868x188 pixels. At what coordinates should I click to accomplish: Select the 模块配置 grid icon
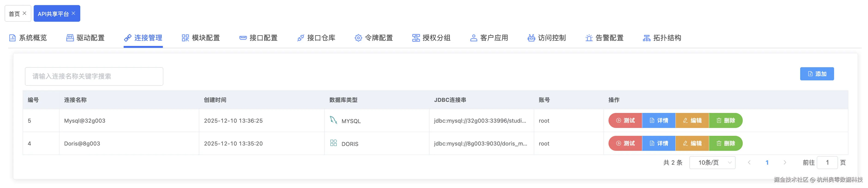click(x=185, y=38)
